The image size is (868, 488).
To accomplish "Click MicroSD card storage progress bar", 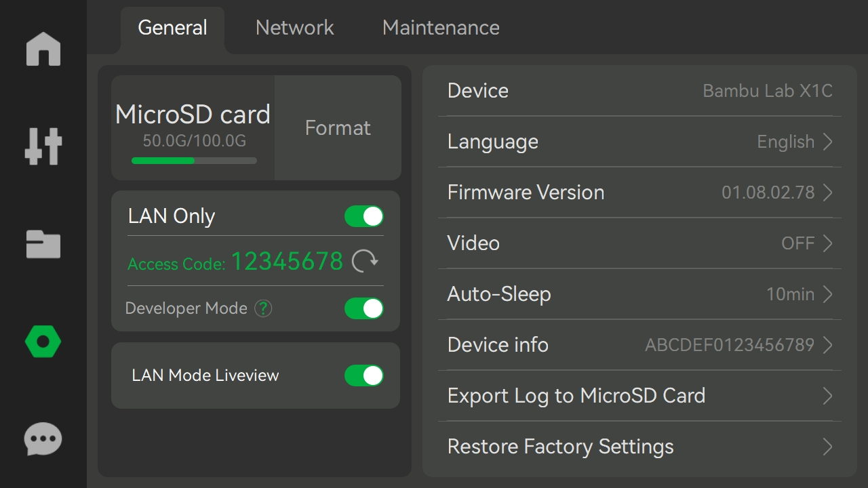I will coord(194,161).
